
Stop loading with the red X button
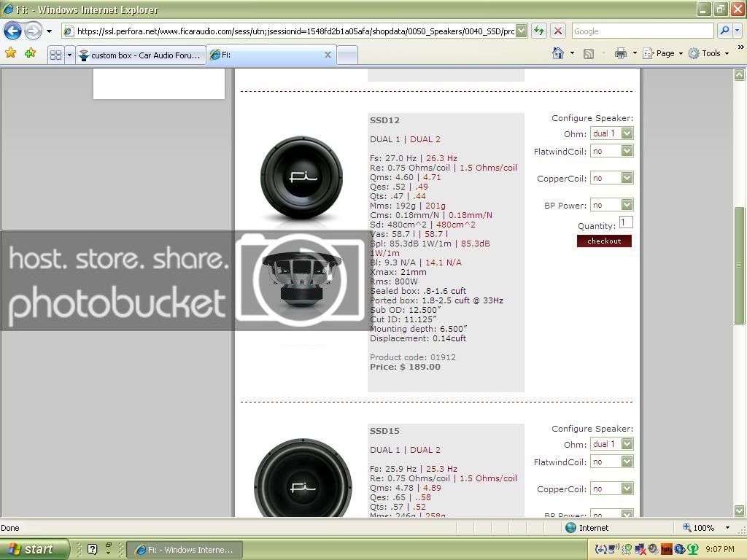558,31
